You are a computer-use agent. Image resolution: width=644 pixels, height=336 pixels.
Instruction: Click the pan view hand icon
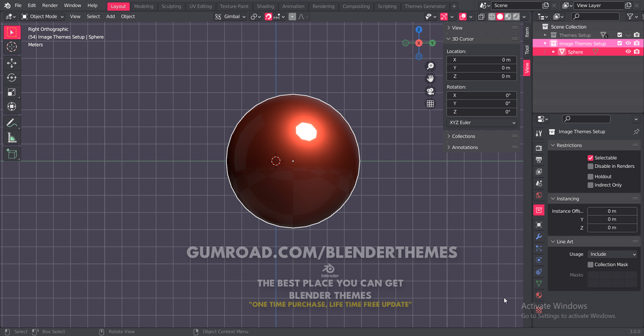point(430,78)
